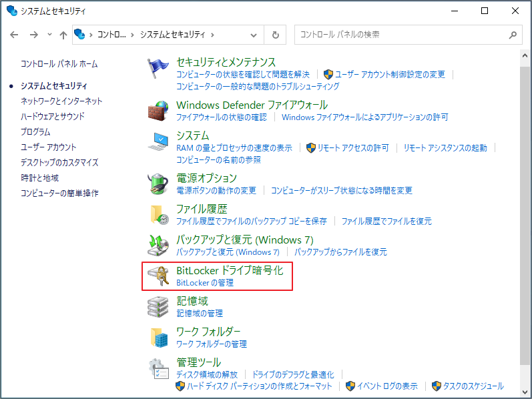Open バックアップからファイルを復元 link

point(340,252)
